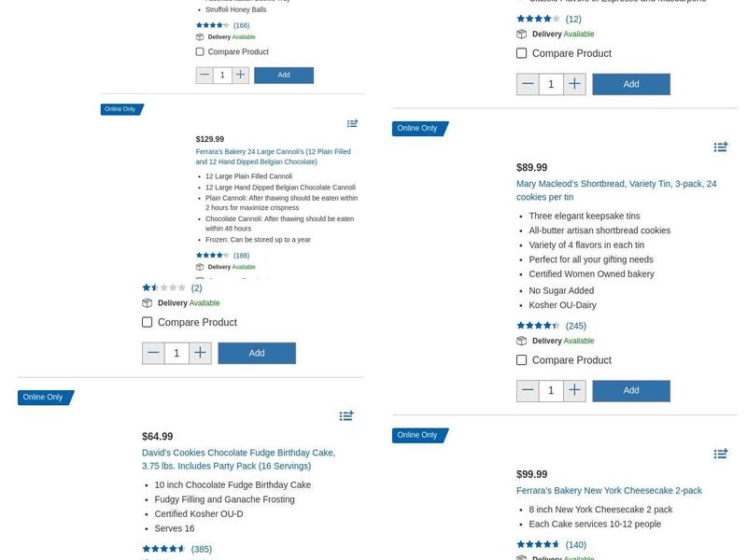Add Struffoli Honey Balls item to cart
The image size is (747, 560).
tap(284, 75)
